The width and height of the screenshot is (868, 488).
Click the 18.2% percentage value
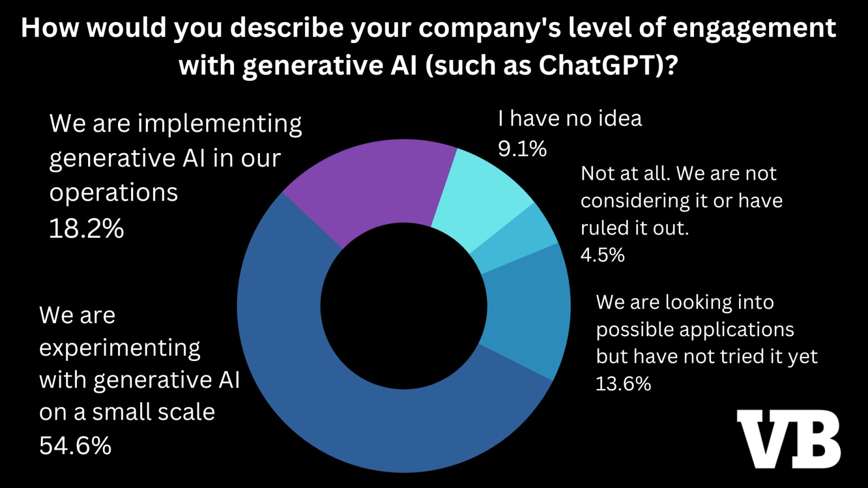point(86,228)
